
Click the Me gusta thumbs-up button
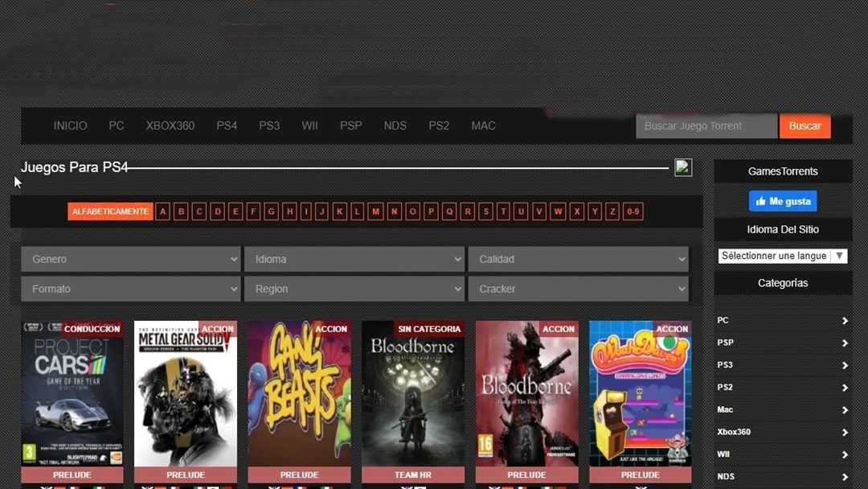tap(783, 201)
